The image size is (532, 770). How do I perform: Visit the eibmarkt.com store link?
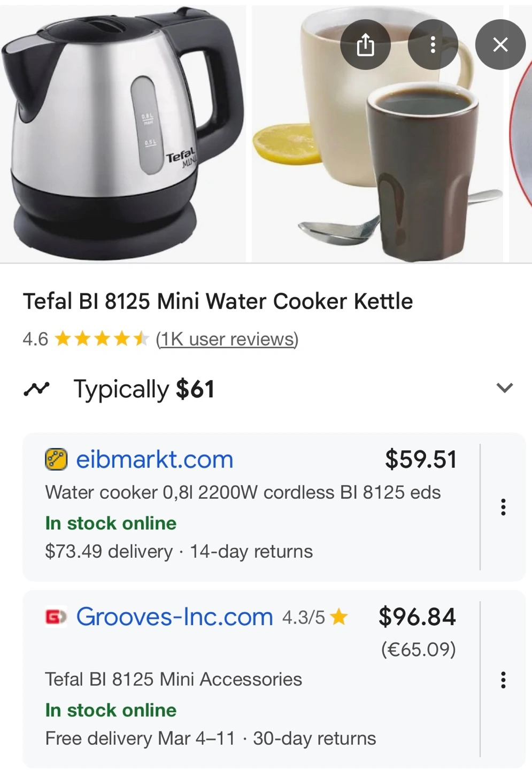pos(155,460)
